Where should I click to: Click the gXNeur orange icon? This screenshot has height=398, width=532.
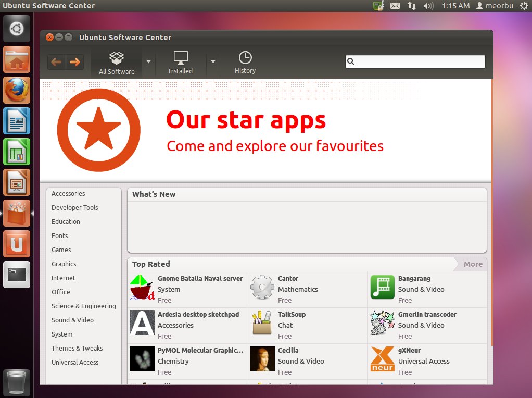coord(383,359)
